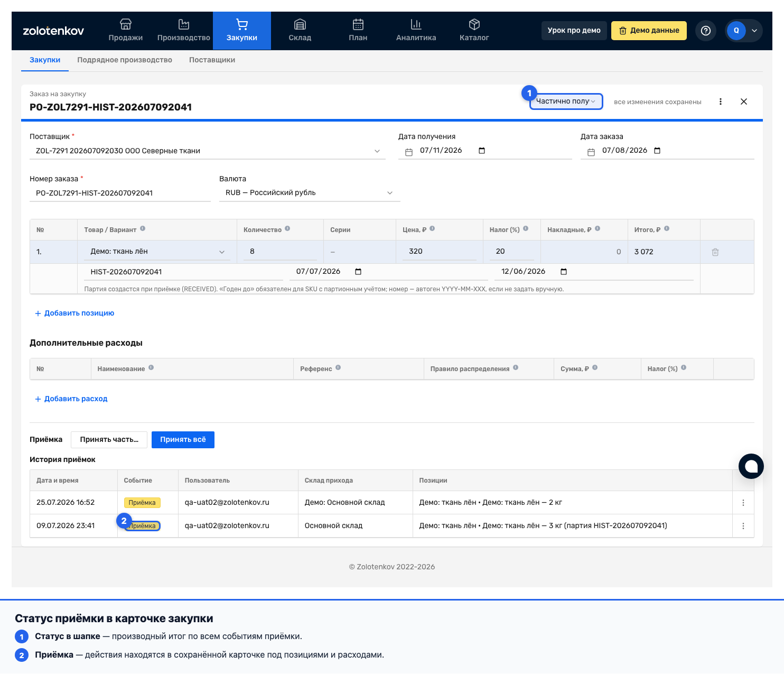Click the Принять всё button
This screenshot has width=784, height=674.
[x=183, y=440]
